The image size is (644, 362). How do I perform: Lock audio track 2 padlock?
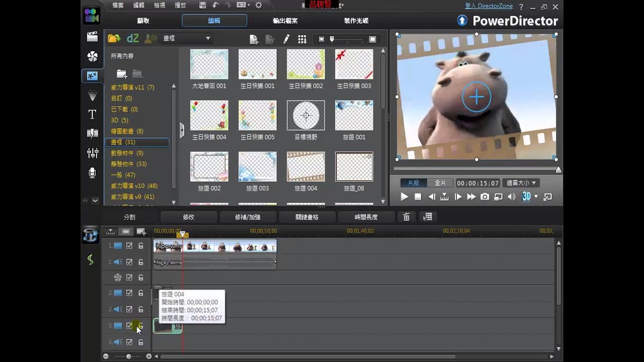pos(141,309)
